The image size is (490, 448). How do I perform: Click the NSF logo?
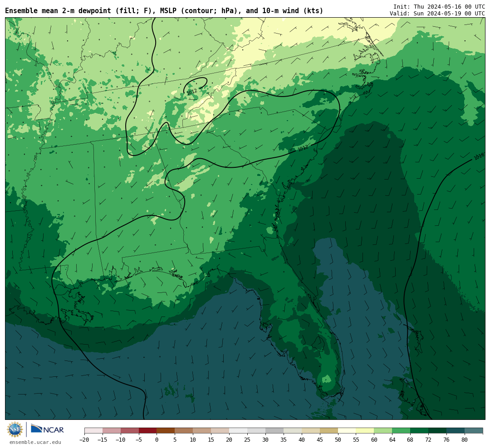(15, 429)
